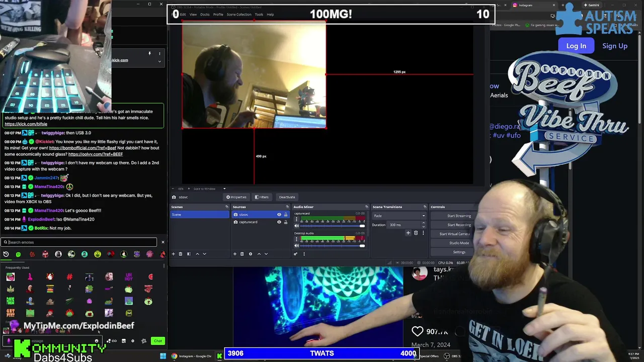Image resolution: width=644 pixels, height=362 pixels.
Task: Move scene up arrow in Scenes panel
Action: click(x=197, y=254)
